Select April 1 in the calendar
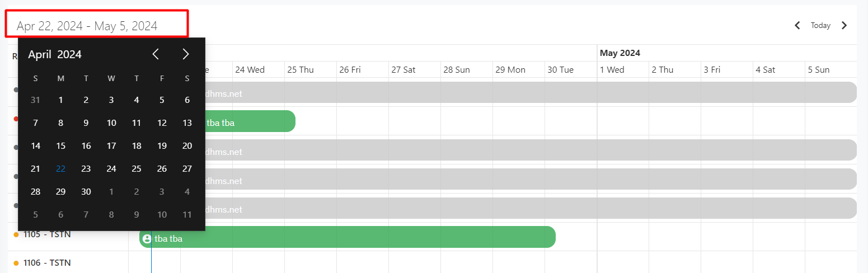This screenshot has height=273, width=868. click(61, 100)
